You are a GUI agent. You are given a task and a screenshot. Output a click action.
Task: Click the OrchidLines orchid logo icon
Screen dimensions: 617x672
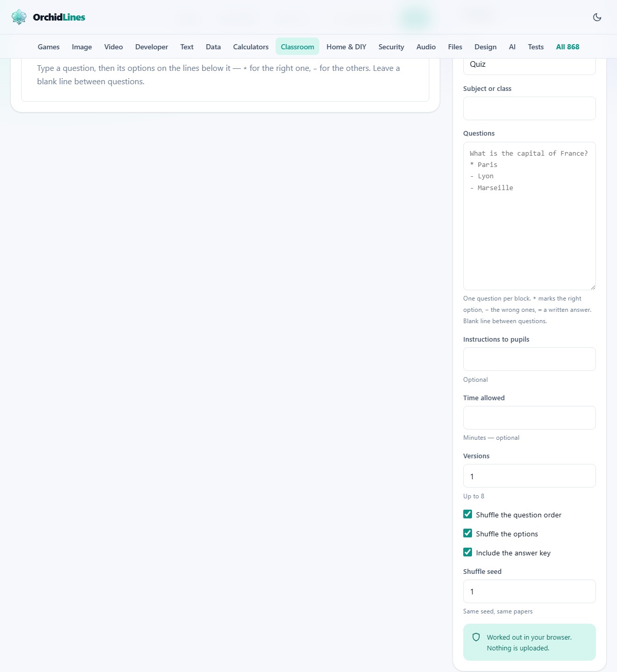[19, 17]
